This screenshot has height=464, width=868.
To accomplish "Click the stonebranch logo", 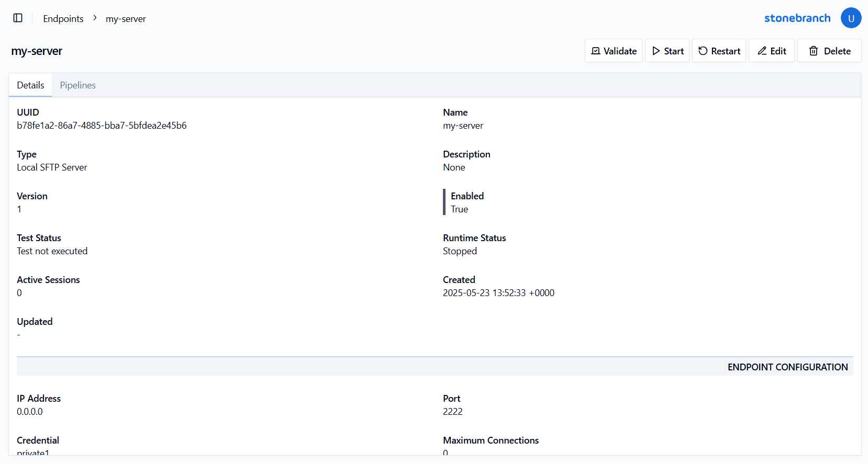I will (x=797, y=18).
